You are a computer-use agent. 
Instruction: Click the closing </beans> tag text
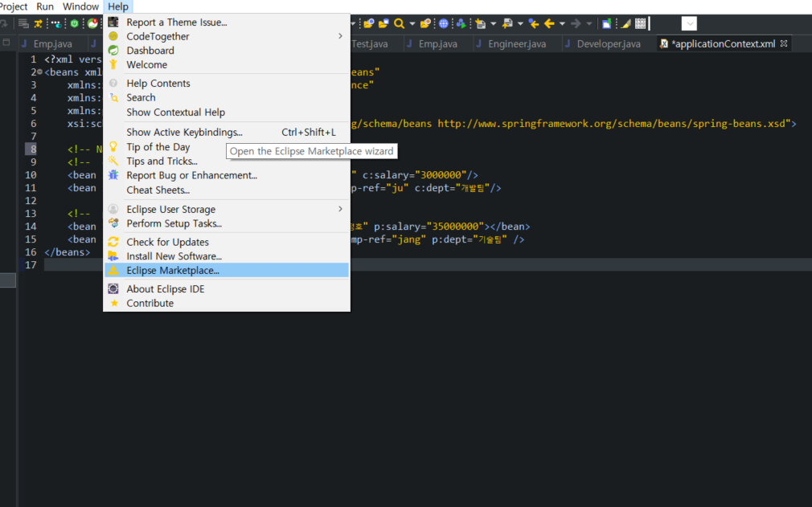[67, 252]
